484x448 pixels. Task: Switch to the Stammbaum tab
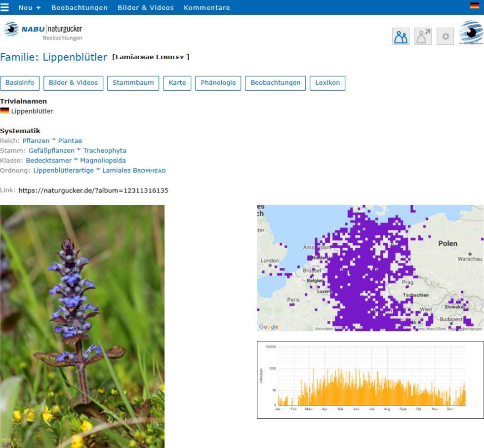pos(133,83)
